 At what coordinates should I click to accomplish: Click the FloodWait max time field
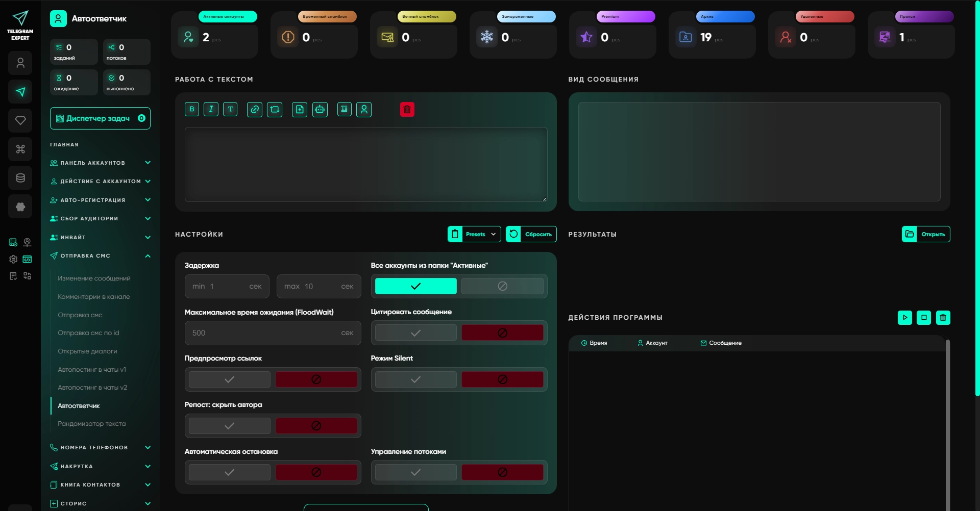click(x=273, y=333)
